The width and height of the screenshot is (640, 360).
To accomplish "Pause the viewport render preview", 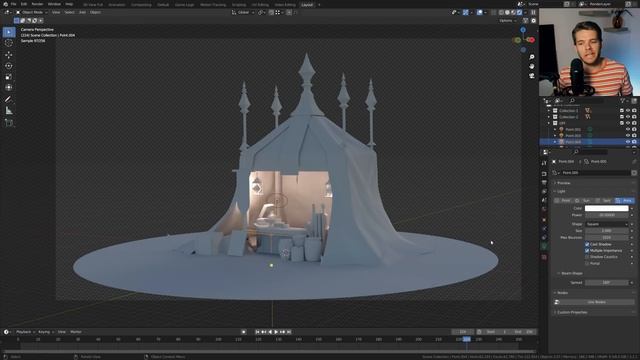I will pyautogui.click(x=533, y=12).
